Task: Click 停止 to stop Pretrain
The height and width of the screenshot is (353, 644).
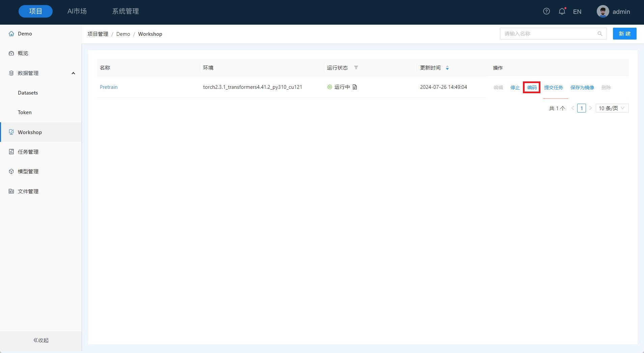Action: [x=515, y=87]
